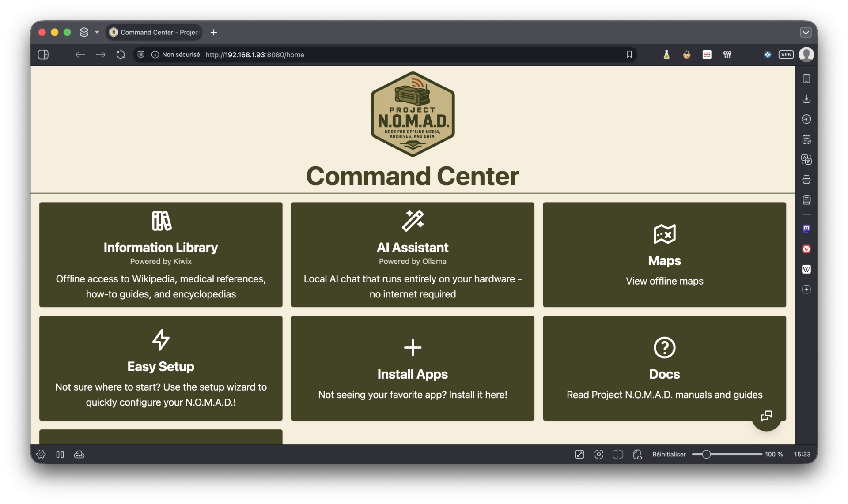Click the Docs question mark icon
This screenshot has height=504, width=848.
(x=664, y=347)
